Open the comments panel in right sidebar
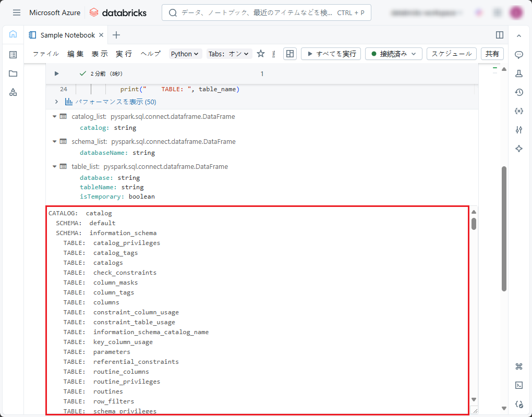Screen dimensions: 532x417 518,54
